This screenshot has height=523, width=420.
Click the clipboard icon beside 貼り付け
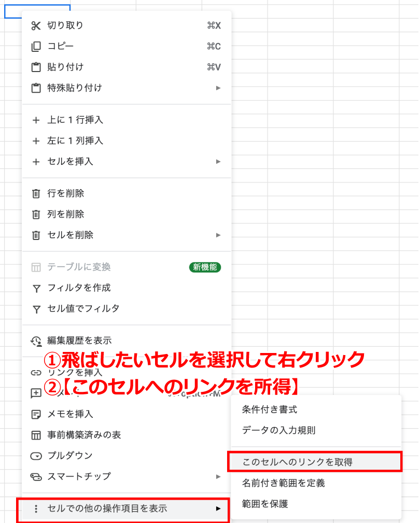[36, 67]
